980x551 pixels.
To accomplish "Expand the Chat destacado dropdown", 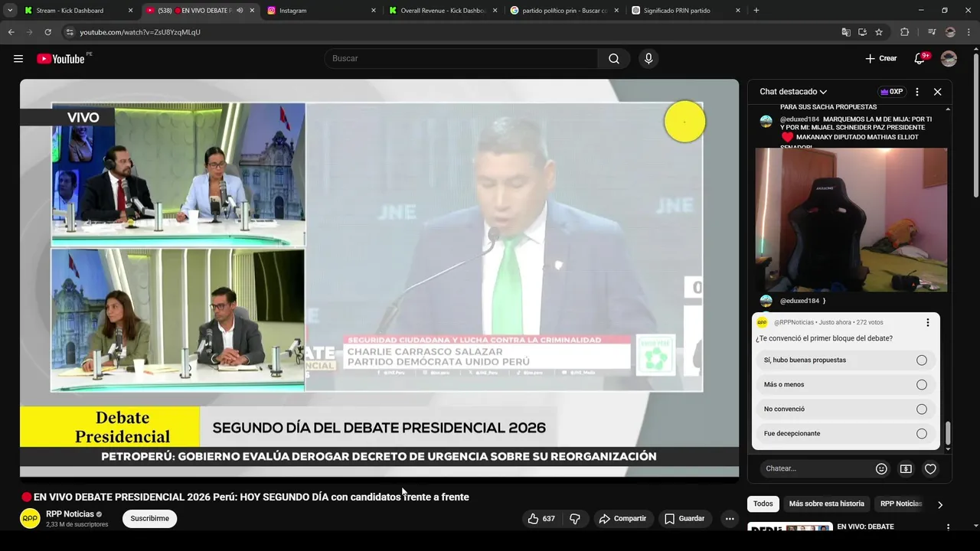I will pos(793,92).
